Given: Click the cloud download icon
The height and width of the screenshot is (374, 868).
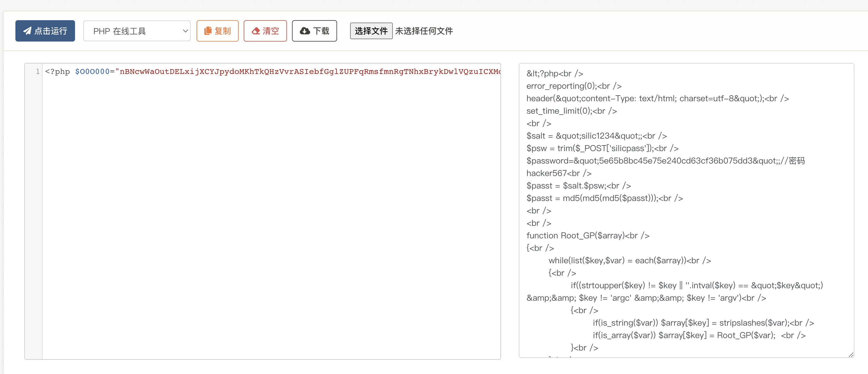Looking at the screenshot, I should [305, 31].
